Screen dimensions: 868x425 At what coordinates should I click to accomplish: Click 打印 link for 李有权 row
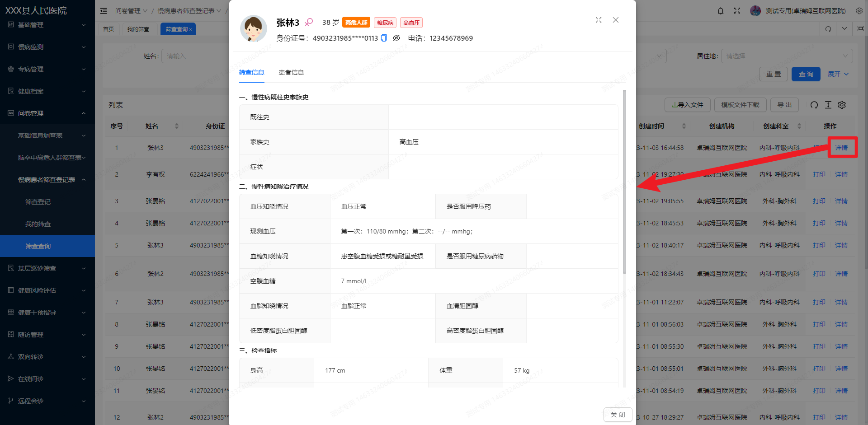(x=819, y=174)
